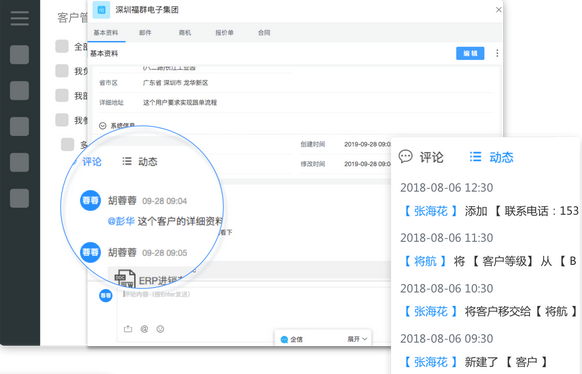Tick the checkbox beside the row starting with 全
The height and width of the screenshot is (374, 582).
(62, 46)
